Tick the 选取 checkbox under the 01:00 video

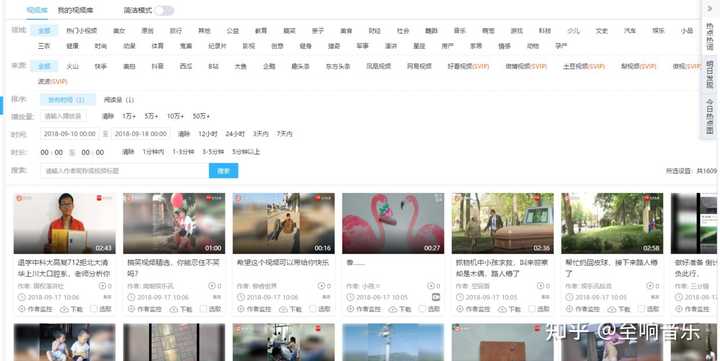[203, 309]
